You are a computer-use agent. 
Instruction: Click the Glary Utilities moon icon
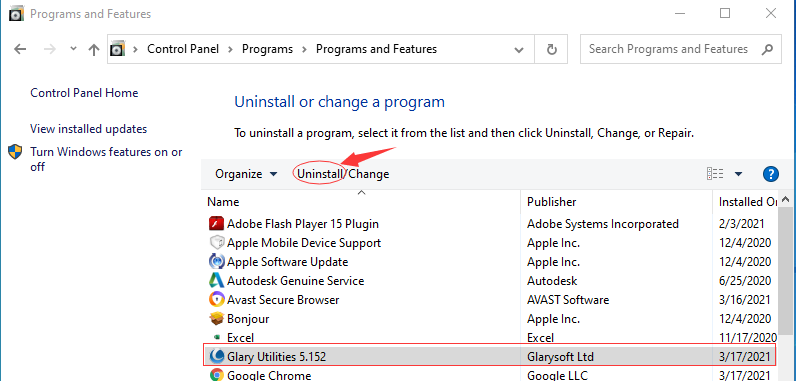pyautogui.click(x=217, y=357)
